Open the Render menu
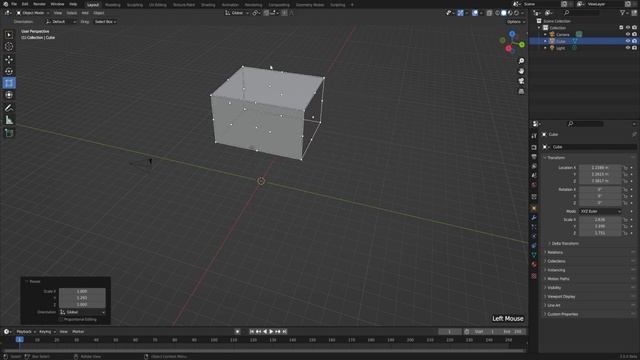The image size is (640, 360). pos(39,4)
